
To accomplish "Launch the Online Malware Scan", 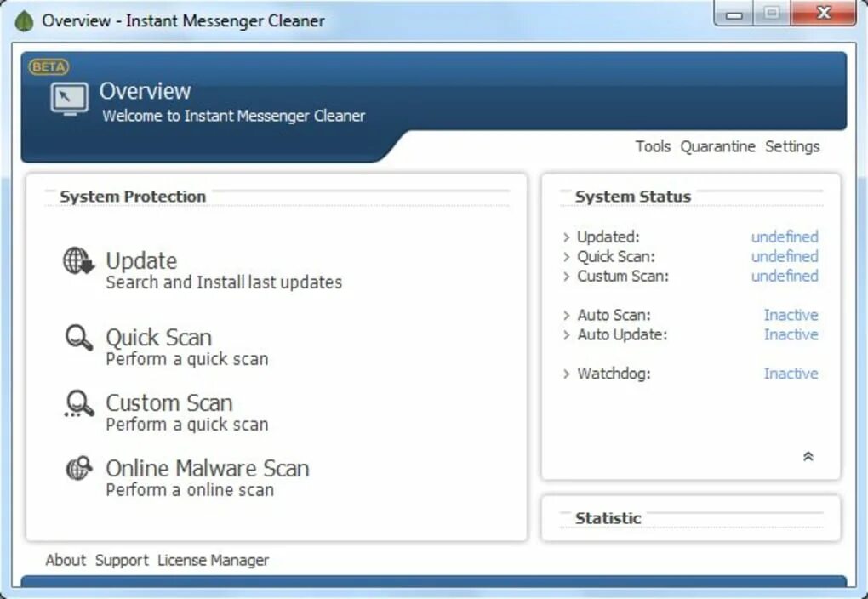I will 207,468.
